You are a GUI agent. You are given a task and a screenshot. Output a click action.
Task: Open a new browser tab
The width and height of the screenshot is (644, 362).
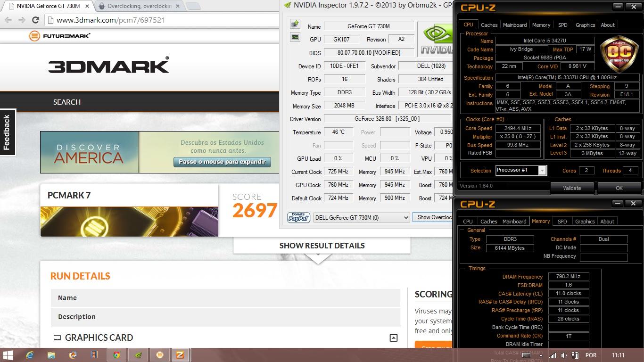click(193, 6)
